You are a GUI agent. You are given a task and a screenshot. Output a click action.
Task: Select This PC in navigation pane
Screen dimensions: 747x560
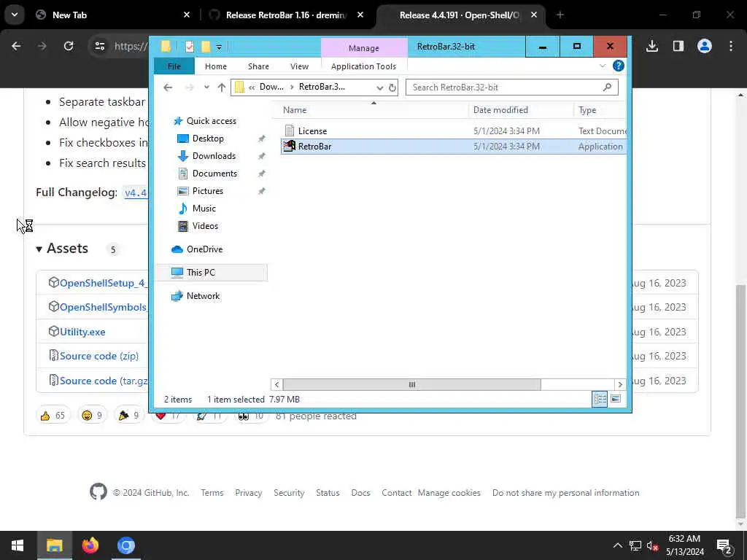point(201,273)
